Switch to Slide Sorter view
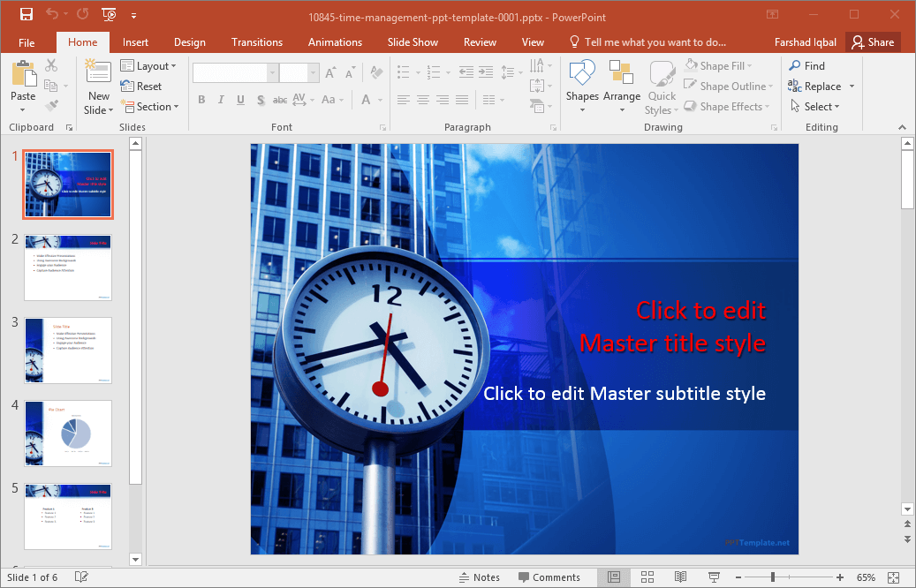 [x=647, y=577]
